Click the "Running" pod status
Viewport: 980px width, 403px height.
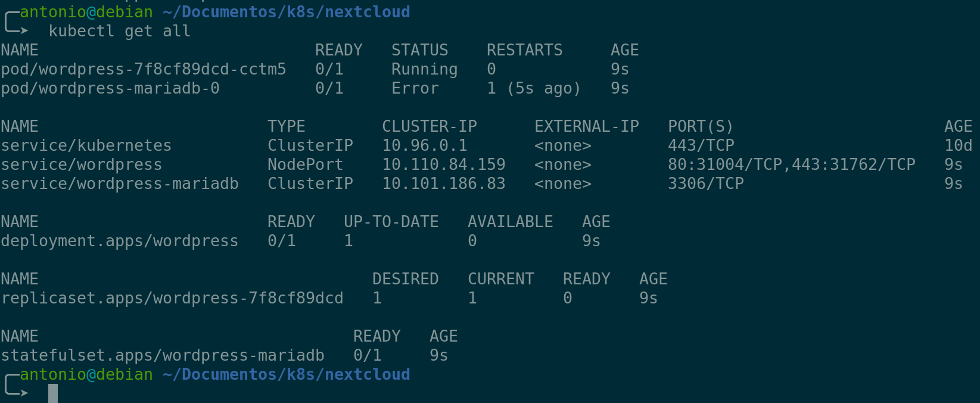coord(424,69)
